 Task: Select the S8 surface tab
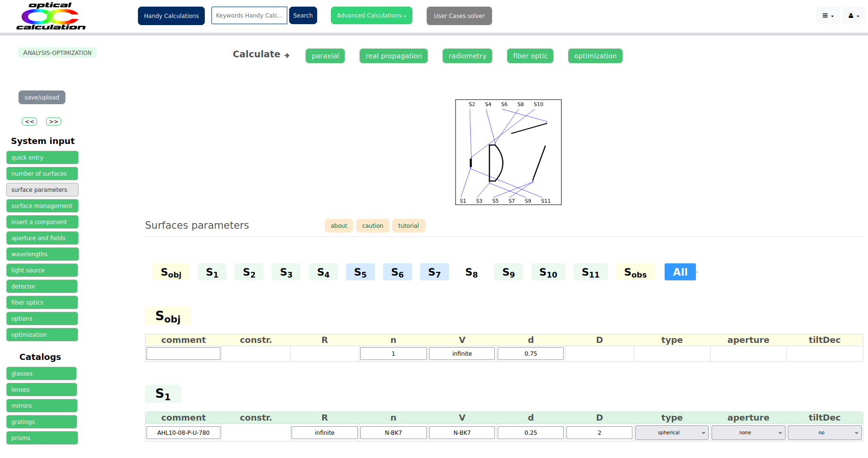[471, 272]
